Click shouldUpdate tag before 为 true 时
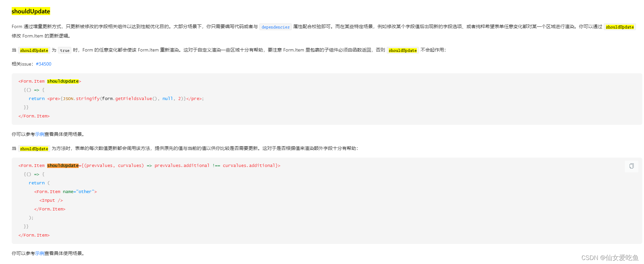Viewport: 644px width, 264px height. click(x=34, y=50)
